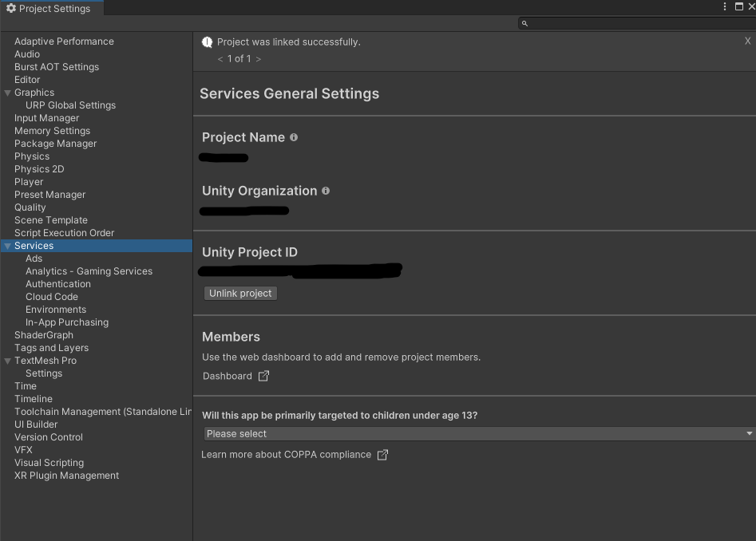
Task: Open the children under 13 dropdown
Action: tap(479, 433)
